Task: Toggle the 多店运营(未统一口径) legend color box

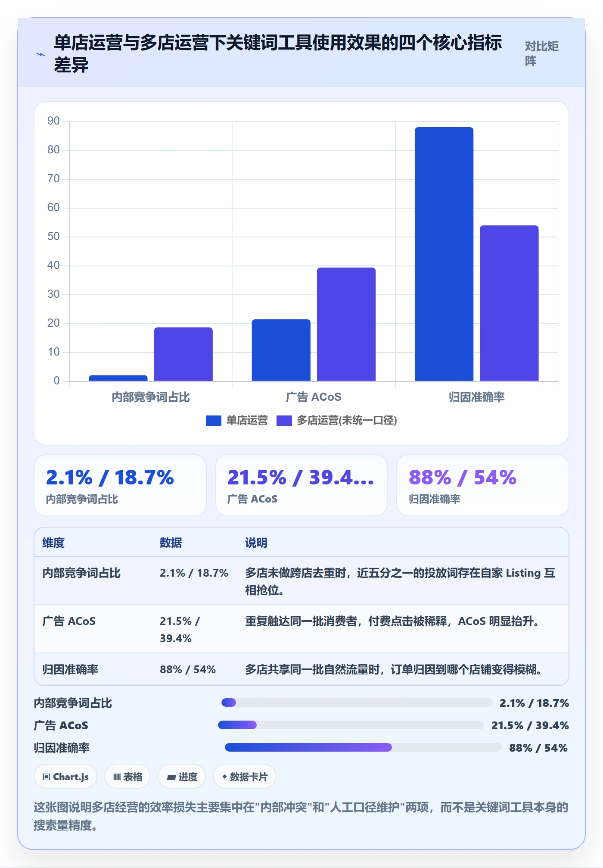Action: (284, 421)
